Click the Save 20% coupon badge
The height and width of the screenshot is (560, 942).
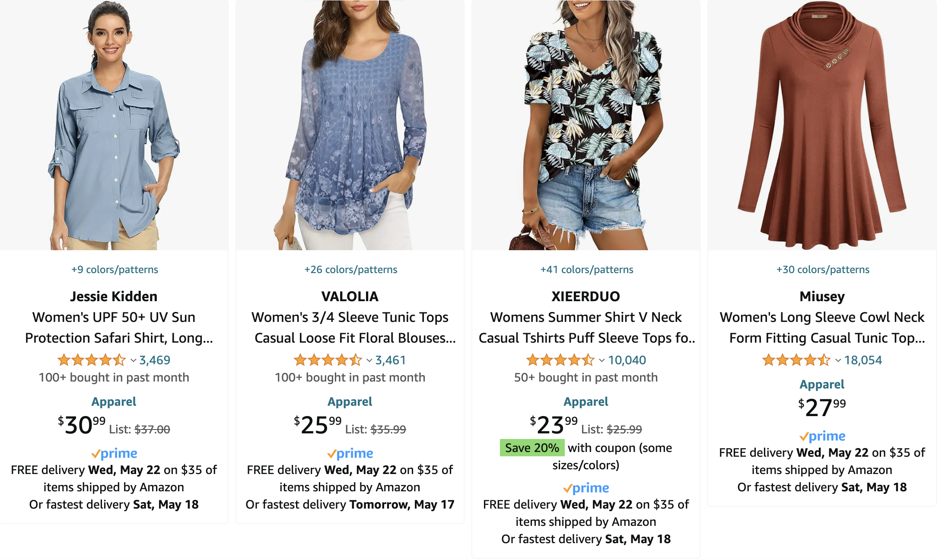(x=532, y=448)
